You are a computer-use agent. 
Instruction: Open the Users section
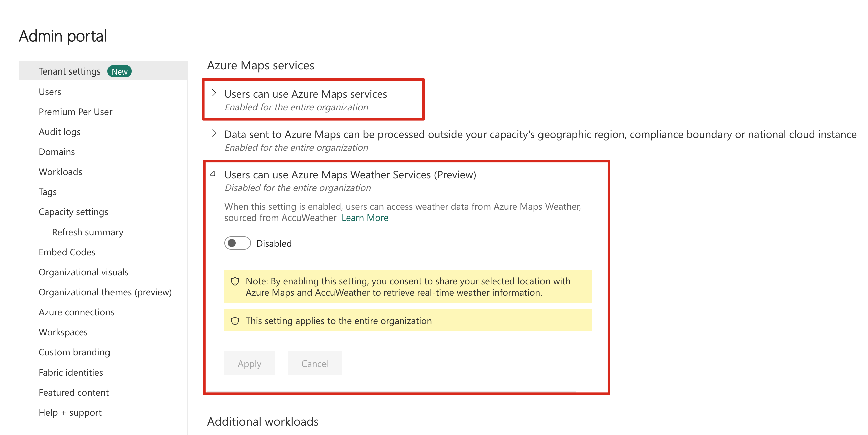pos(50,92)
